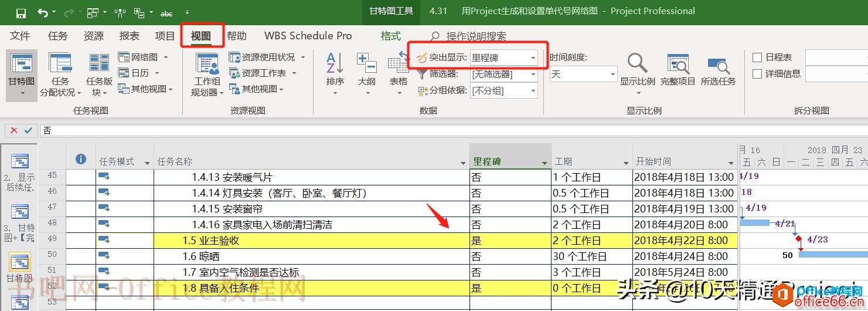
Task: Toggle the Details (详细信息) checkbox
Action: [x=757, y=73]
